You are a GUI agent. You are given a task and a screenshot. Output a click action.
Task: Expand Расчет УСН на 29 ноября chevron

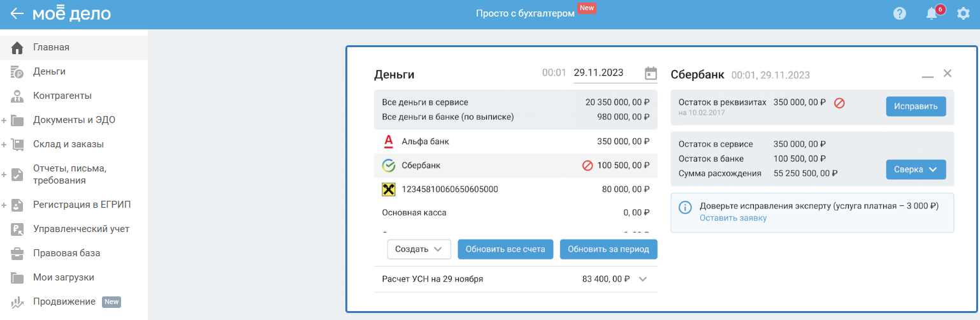642,279
